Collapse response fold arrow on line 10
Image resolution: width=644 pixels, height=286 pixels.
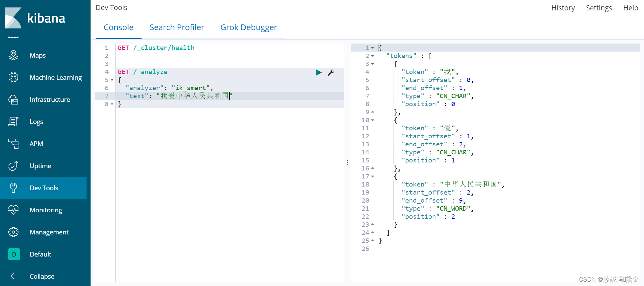click(x=373, y=120)
